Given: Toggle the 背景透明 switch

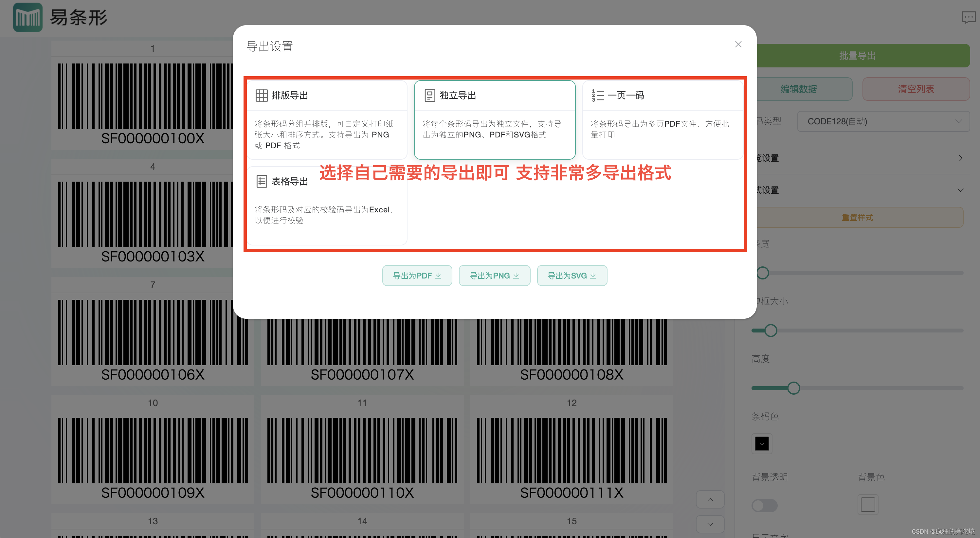Looking at the screenshot, I should 764,505.
